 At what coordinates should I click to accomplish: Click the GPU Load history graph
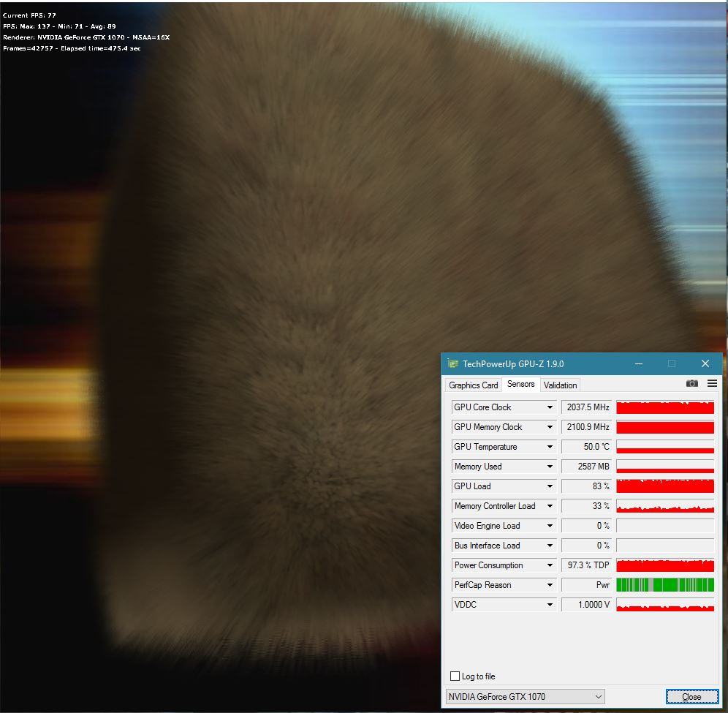(x=665, y=486)
